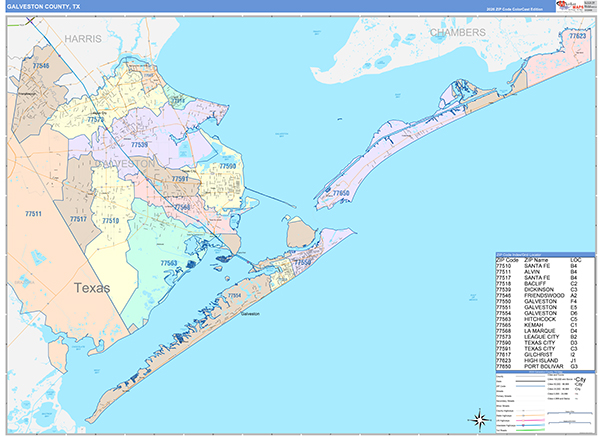The image size is (600, 436).
Task: Select the 77511 ZIP label on map
Action: (x=33, y=214)
